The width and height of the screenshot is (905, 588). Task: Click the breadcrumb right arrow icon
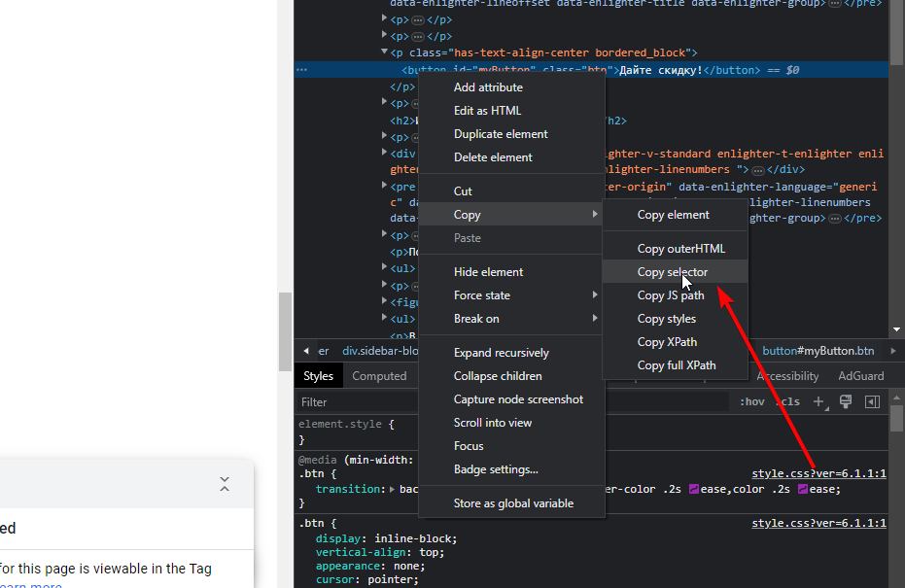point(893,351)
